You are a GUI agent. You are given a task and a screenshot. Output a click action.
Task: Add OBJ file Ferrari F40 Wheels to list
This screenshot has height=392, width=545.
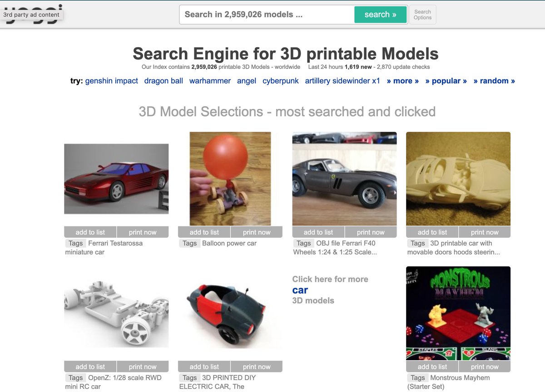(318, 232)
